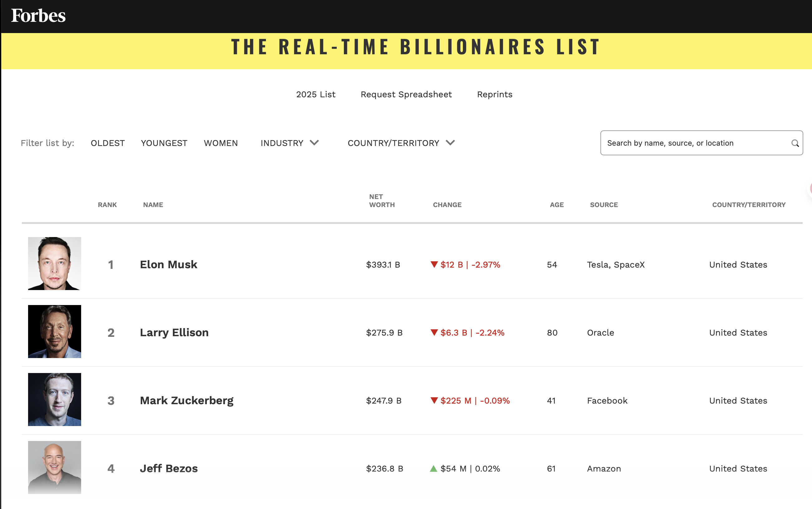Image resolution: width=812 pixels, height=509 pixels.
Task: Click Elon Musk's profile photo
Action: coord(54,264)
